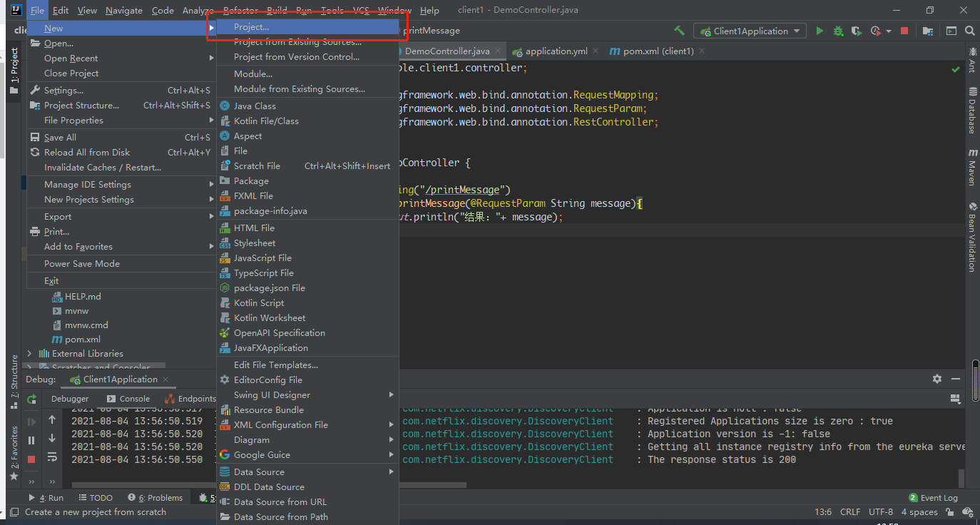
Task: Open the Favorites side tool window
Action: coord(14,454)
